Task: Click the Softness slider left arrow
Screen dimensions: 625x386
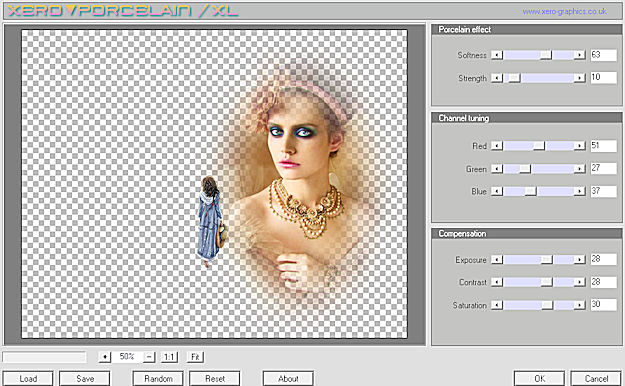Action: click(x=497, y=55)
